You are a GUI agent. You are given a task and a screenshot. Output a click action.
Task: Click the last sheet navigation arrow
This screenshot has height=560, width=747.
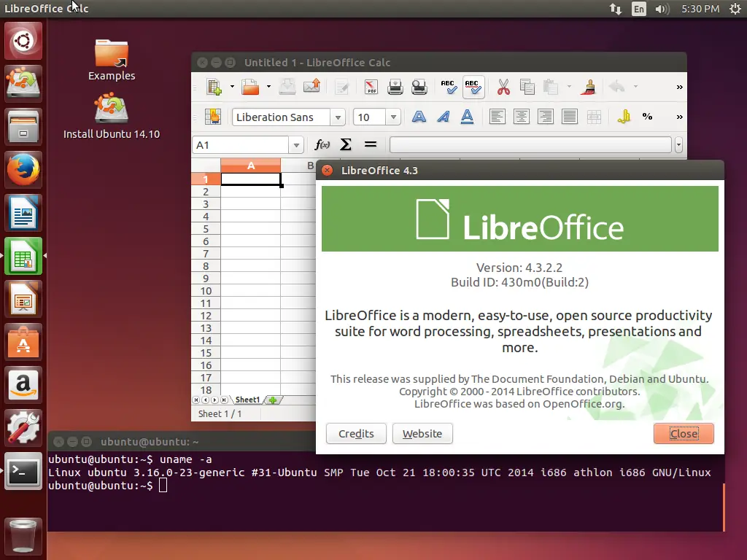223,400
